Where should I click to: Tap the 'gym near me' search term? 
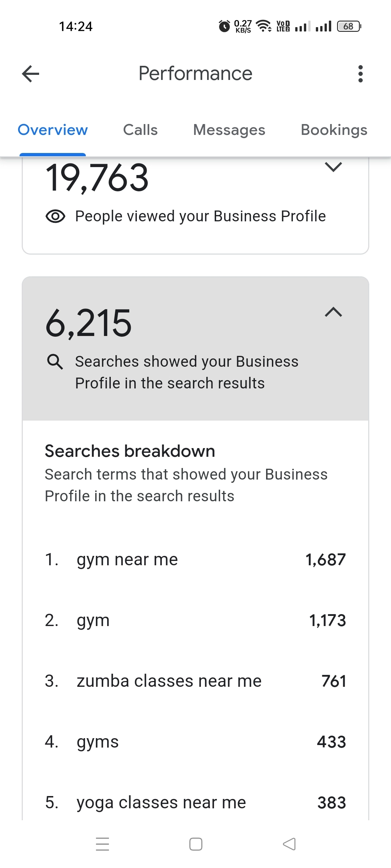coord(127,559)
